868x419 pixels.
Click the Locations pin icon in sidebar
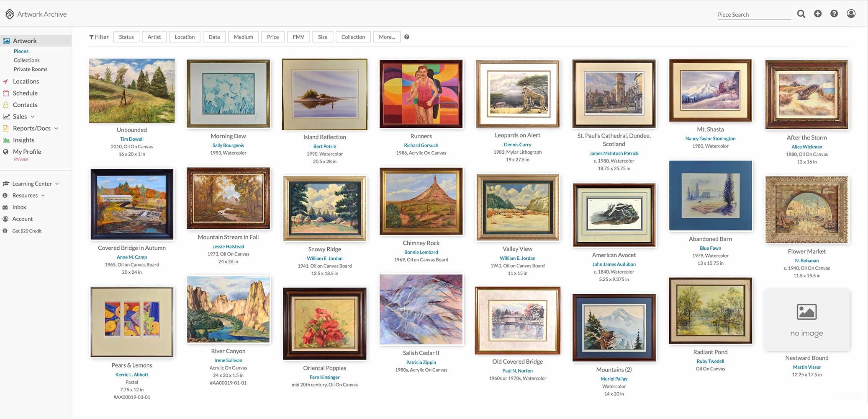point(6,81)
